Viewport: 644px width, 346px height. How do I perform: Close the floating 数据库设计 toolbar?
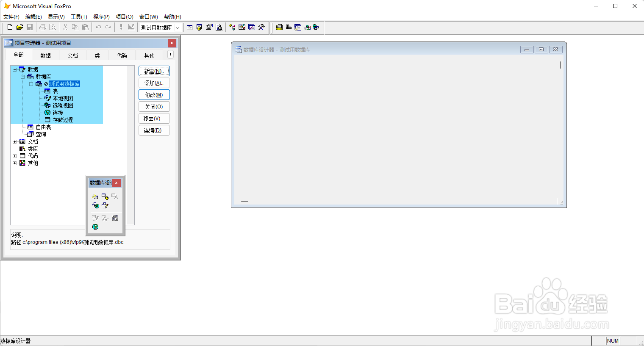[117, 183]
